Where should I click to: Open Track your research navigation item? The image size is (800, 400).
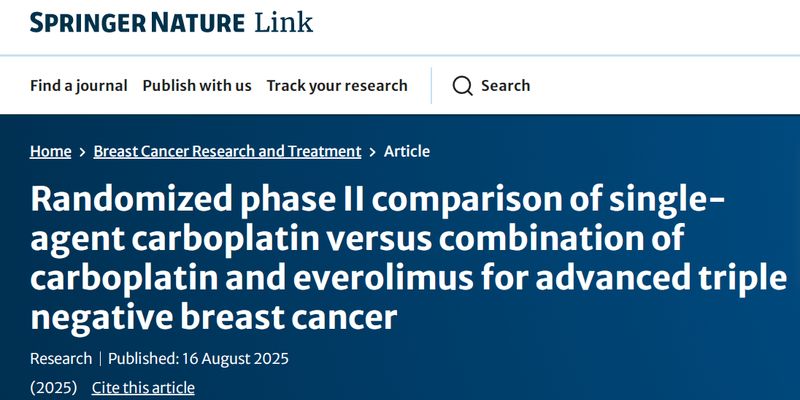coord(337,86)
